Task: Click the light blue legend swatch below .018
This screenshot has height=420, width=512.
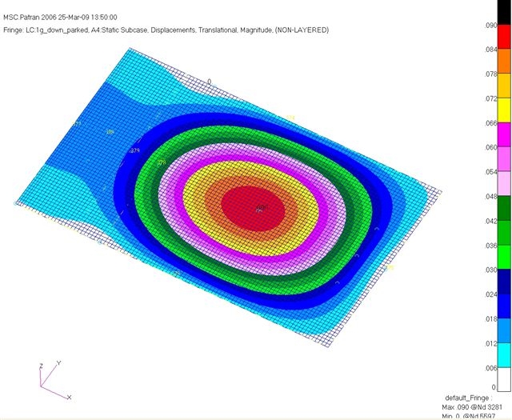Action: pyautogui.click(x=504, y=330)
